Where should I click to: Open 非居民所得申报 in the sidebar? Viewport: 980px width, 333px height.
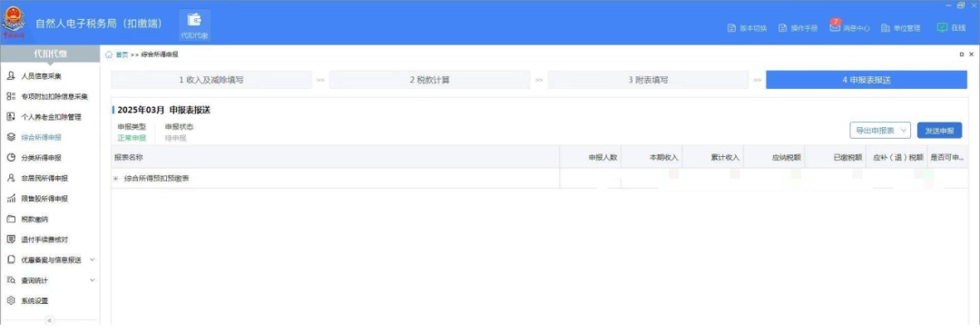44,178
